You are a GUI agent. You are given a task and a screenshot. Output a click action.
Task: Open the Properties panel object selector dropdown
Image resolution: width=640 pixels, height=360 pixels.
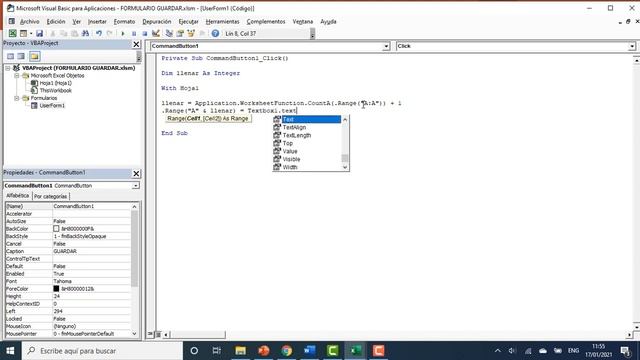pos(135,186)
